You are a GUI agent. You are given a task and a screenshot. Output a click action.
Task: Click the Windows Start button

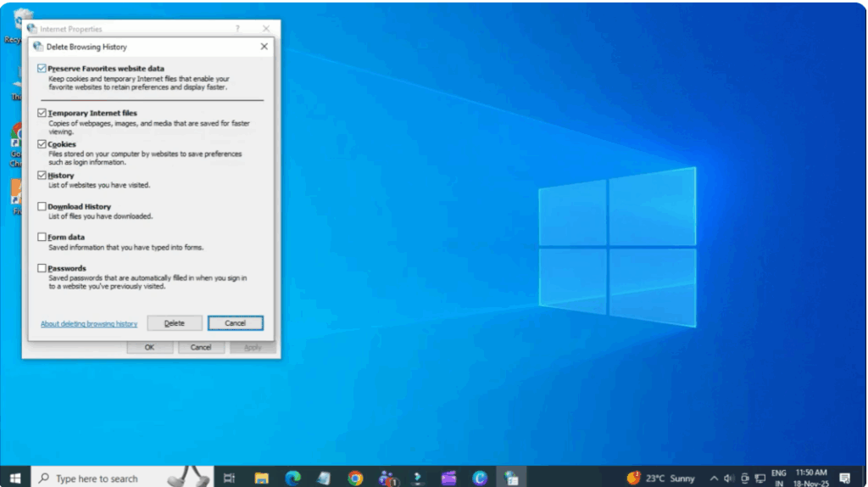[14, 479]
